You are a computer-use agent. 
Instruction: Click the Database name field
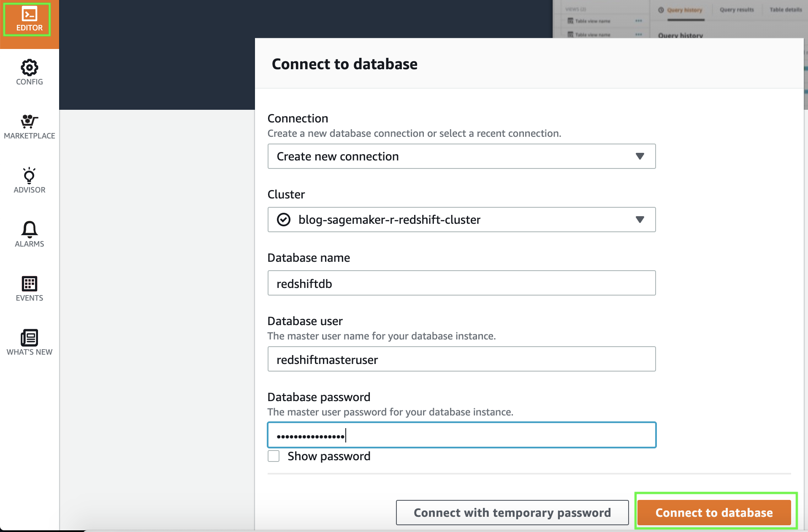[x=461, y=283]
